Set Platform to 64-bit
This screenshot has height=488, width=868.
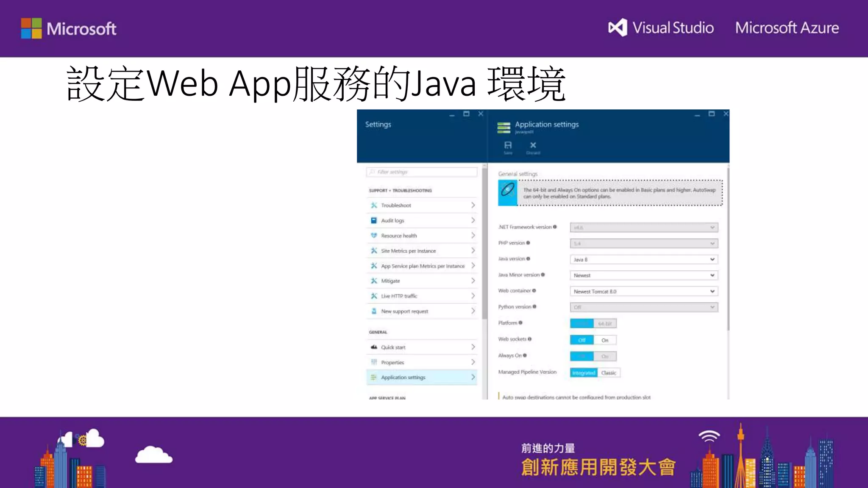coord(605,324)
